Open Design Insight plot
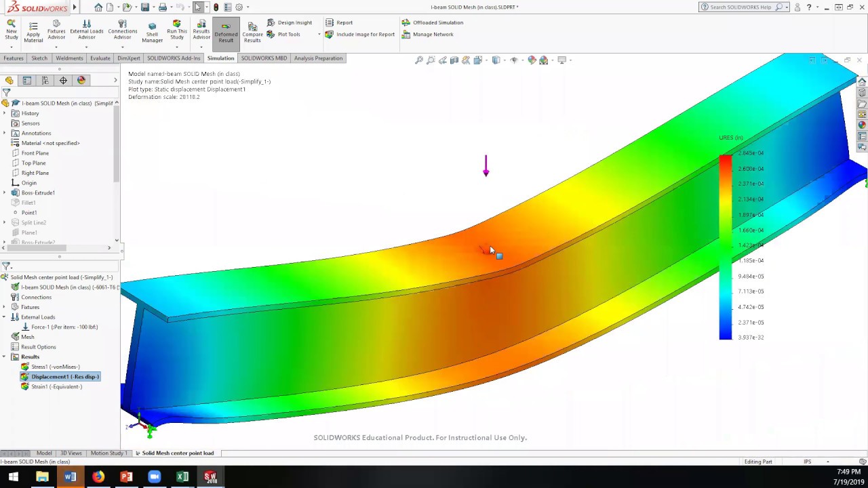The width and height of the screenshot is (868, 488). (x=289, y=22)
